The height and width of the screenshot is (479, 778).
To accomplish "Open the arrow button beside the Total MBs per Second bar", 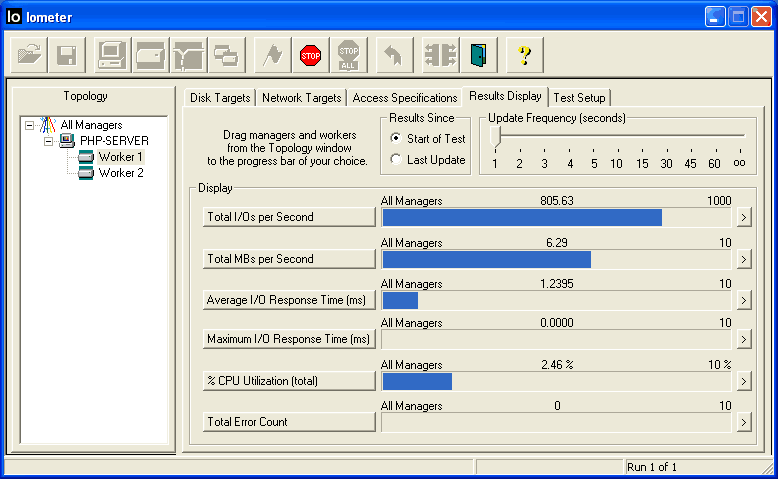I will pos(743,259).
